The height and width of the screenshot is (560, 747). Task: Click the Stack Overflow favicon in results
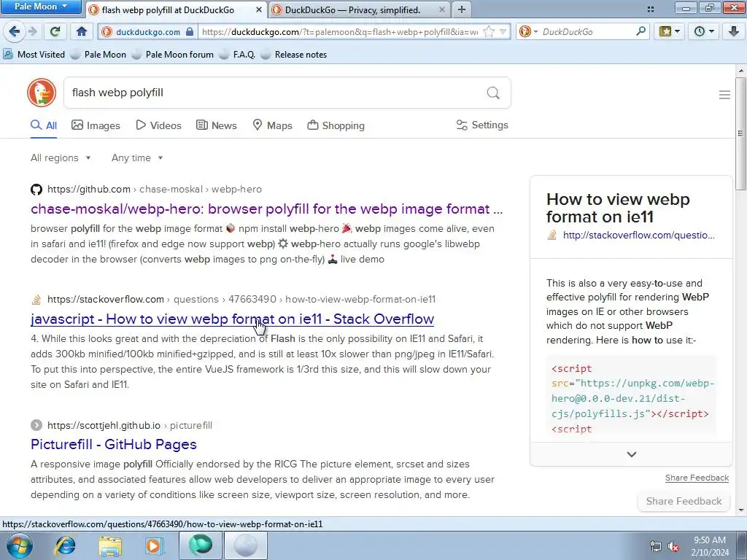tap(36, 300)
